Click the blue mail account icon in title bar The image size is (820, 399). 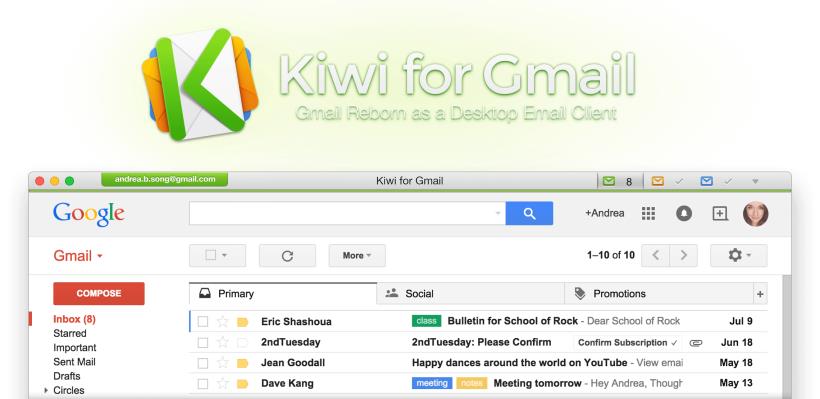[x=707, y=181]
